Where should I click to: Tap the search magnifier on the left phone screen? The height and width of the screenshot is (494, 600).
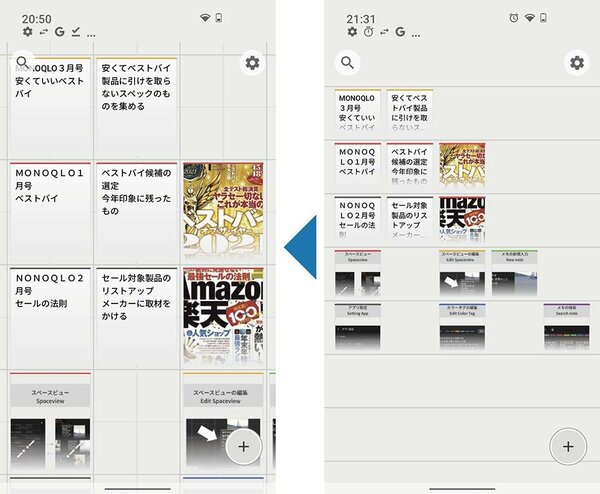point(22,62)
